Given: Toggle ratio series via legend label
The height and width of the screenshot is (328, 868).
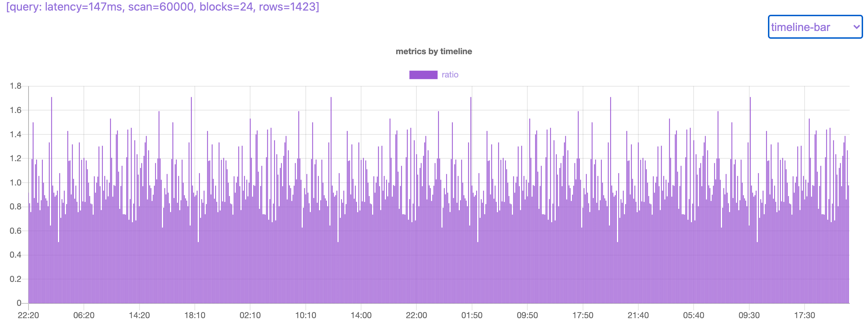Looking at the screenshot, I should [x=450, y=75].
